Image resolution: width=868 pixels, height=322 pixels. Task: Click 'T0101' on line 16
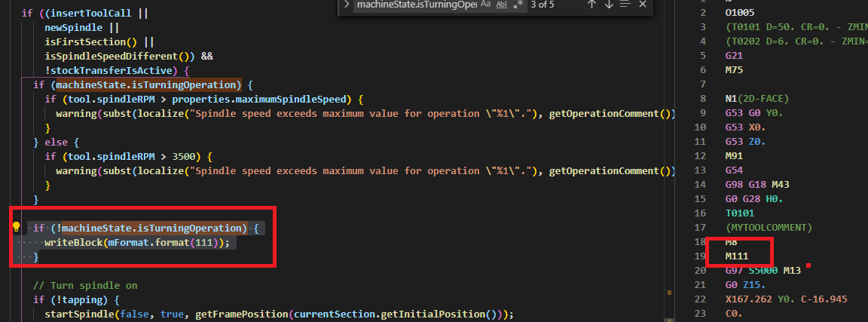click(740, 213)
